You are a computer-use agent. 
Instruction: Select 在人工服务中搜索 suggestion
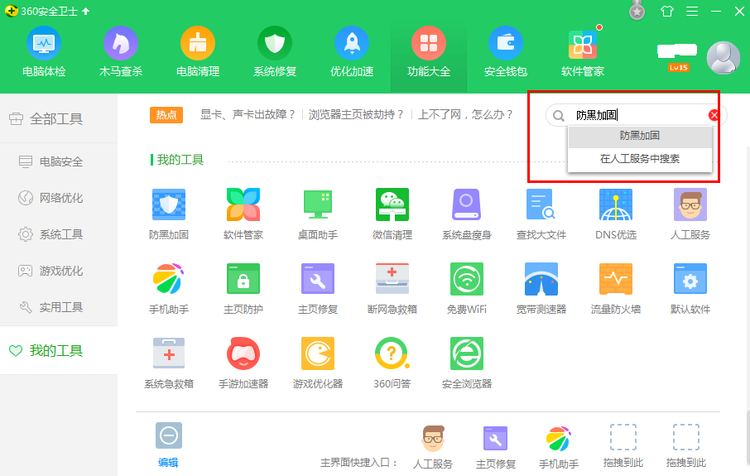pos(639,159)
